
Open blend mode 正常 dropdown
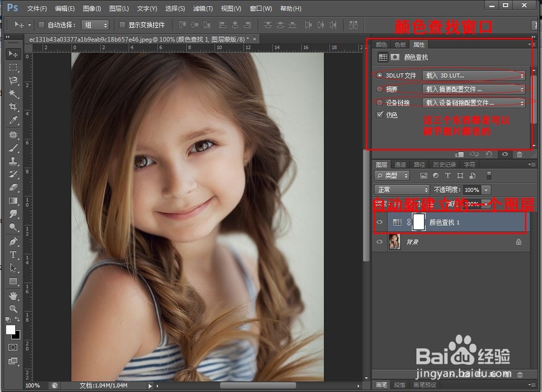click(402, 190)
